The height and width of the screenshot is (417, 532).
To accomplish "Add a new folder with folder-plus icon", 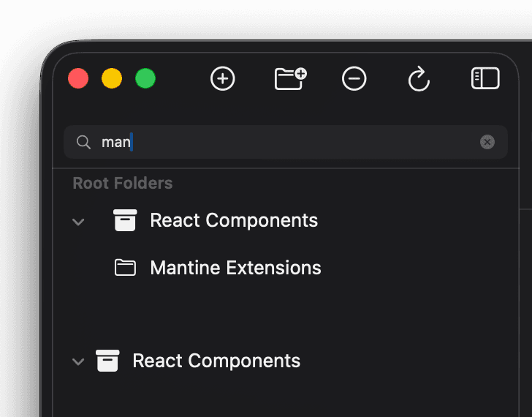I will (x=290, y=79).
